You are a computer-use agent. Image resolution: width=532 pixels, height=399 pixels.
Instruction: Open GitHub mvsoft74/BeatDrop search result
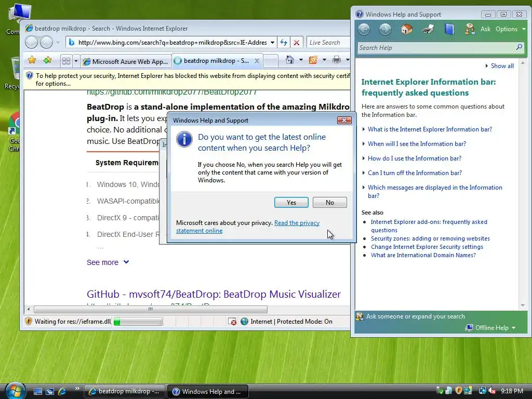pos(214,294)
